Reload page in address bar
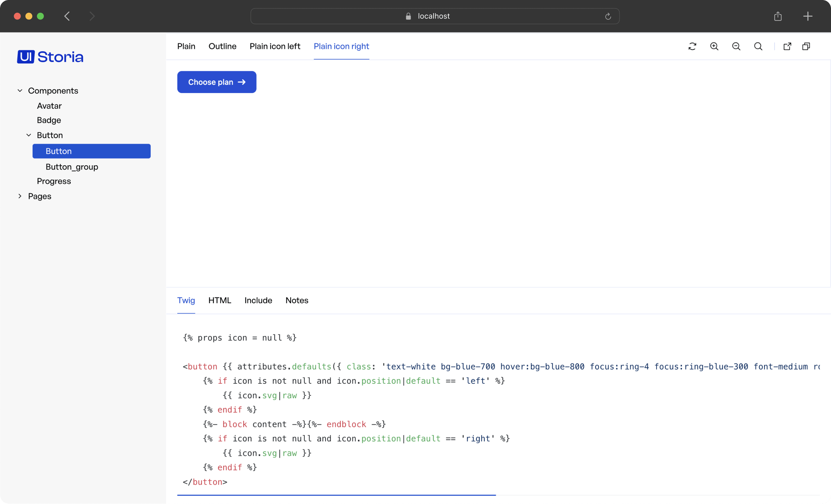Image resolution: width=831 pixels, height=504 pixels. pyautogui.click(x=608, y=16)
